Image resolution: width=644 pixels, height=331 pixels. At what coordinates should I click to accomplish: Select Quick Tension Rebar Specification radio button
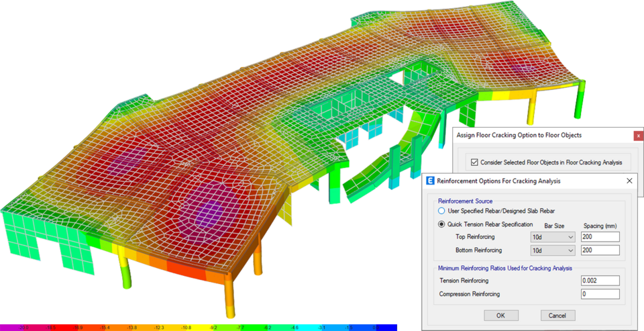click(441, 224)
